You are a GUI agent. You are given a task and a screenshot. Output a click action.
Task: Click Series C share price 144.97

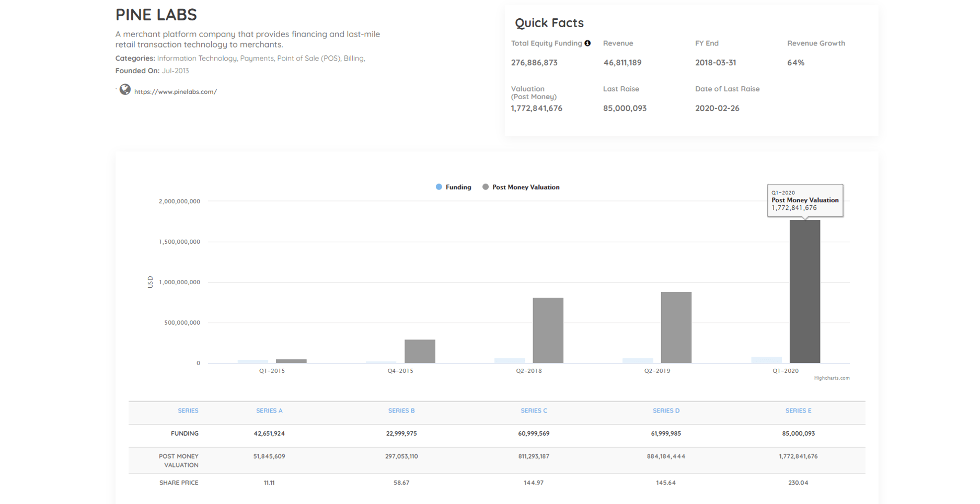click(x=534, y=483)
